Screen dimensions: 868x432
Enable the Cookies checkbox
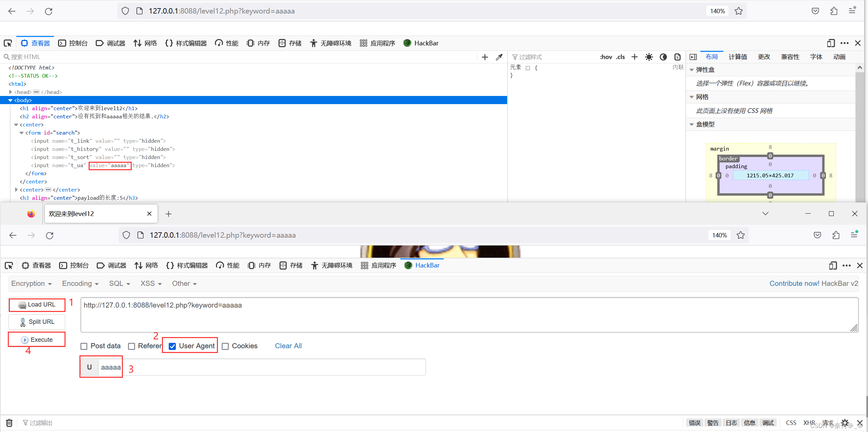point(226,346)
